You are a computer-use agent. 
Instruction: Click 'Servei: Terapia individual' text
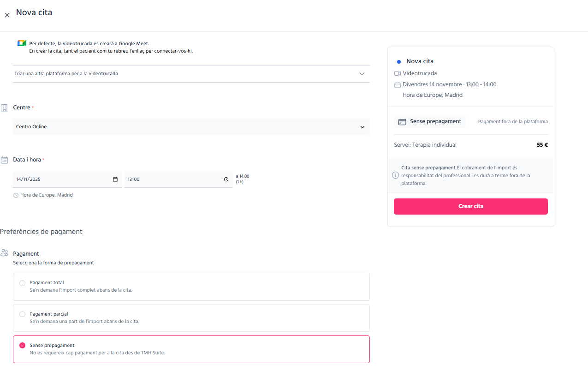point(425,145)
